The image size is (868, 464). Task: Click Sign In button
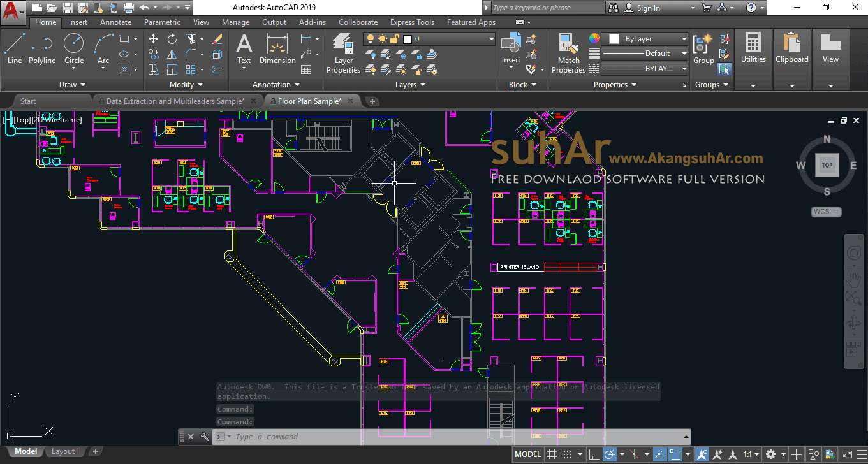click(642, 8)
